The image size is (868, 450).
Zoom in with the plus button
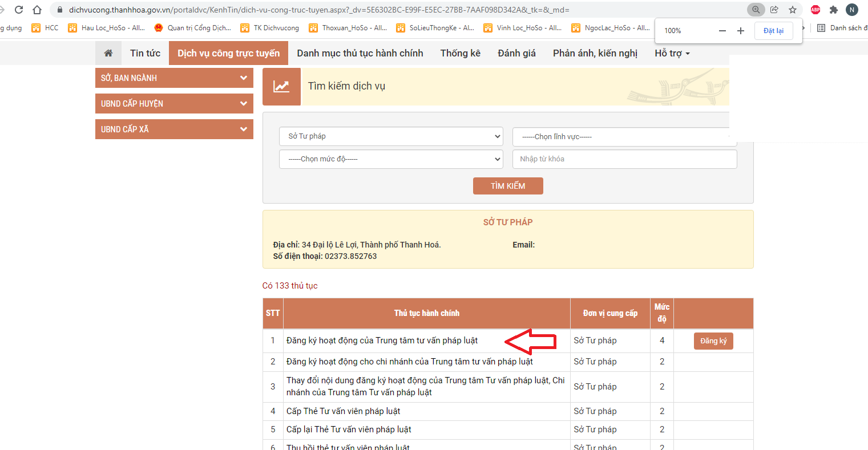[740, 31]
